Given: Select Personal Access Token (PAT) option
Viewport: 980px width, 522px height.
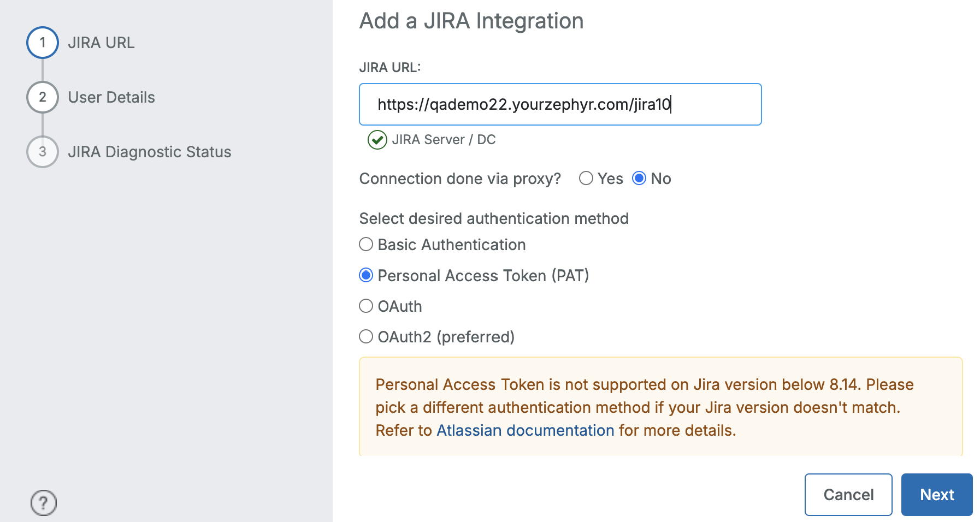Looking at the screenshot, I should (x=365, y=275).
